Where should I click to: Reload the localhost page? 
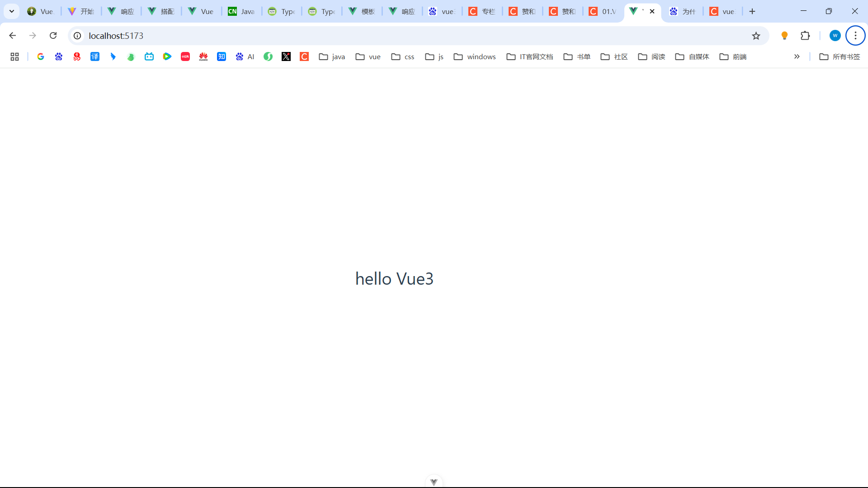[x=53, y=36]
